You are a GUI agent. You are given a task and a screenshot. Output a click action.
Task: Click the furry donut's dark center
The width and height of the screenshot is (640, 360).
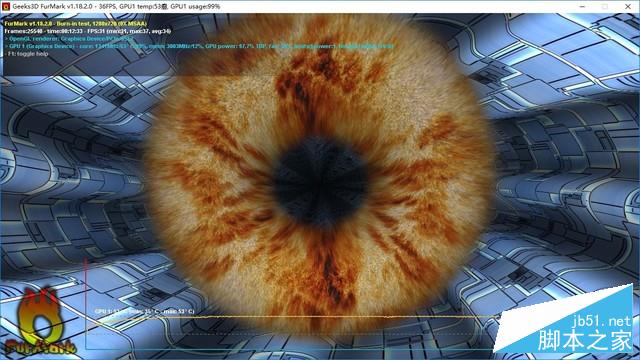pyautogui.click(x=320, y=182)
